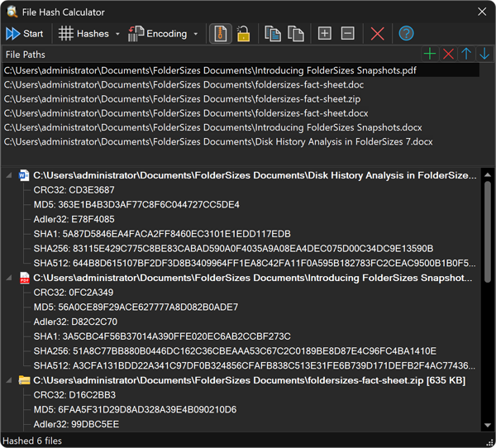Toggle the yellow padlock icon

243,34
